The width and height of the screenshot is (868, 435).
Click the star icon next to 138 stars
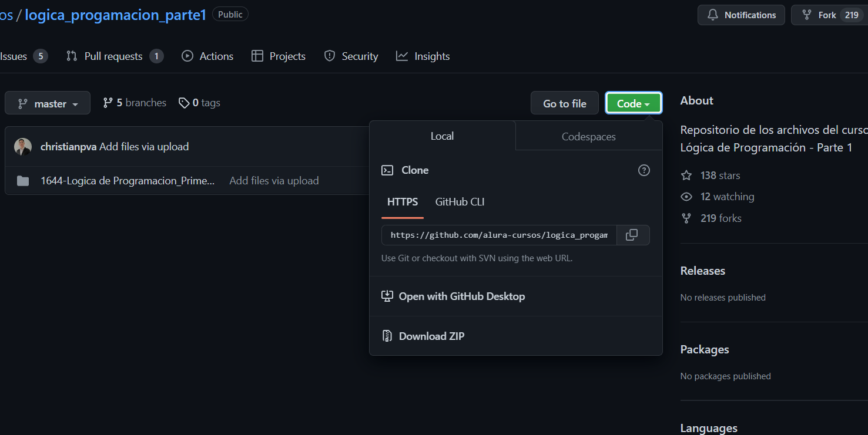(x=686, y=176)
